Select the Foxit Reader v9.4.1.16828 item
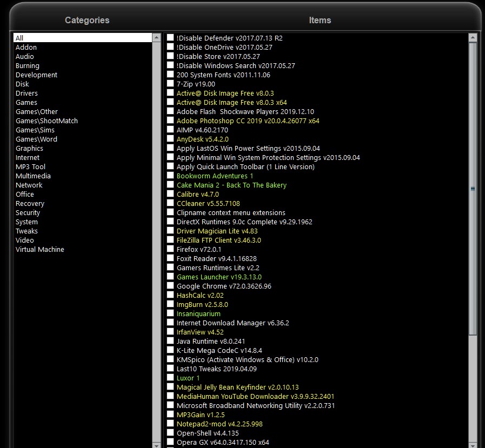The image size is (485, 448). click(216, 259)
